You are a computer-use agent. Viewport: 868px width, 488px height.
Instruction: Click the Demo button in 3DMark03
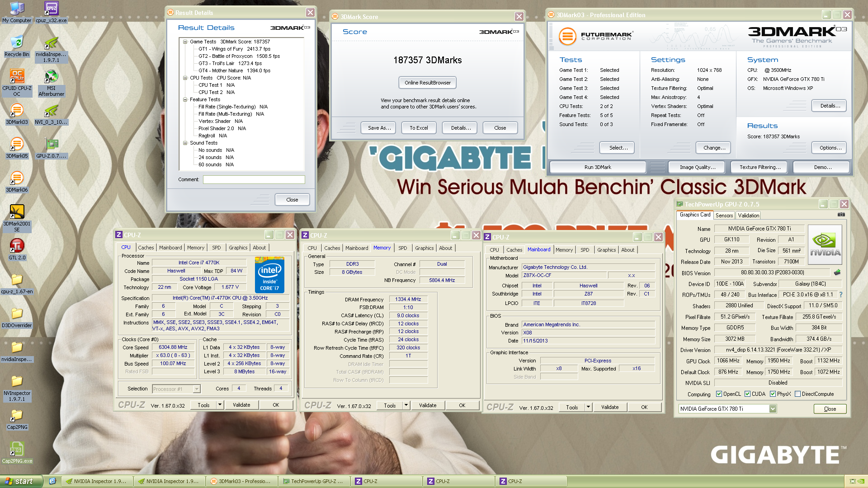pos(822,167)
